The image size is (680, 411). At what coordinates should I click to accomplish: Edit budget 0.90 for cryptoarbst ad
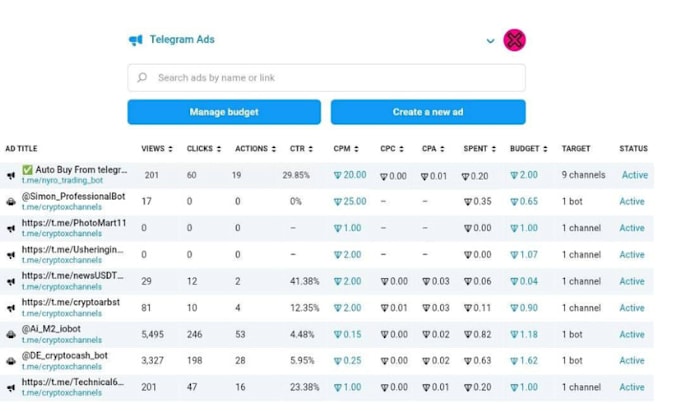(524, 308)
